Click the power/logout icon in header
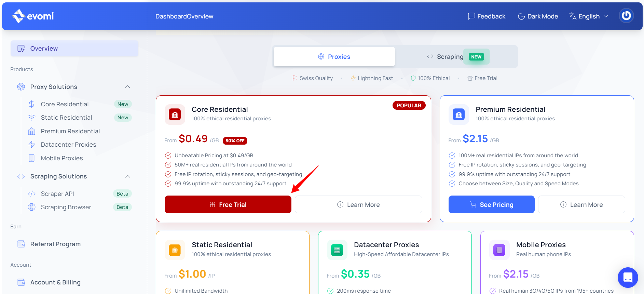The height and width of the screenshot is (294, 644). pyautogui.click(x=626, y=16)
